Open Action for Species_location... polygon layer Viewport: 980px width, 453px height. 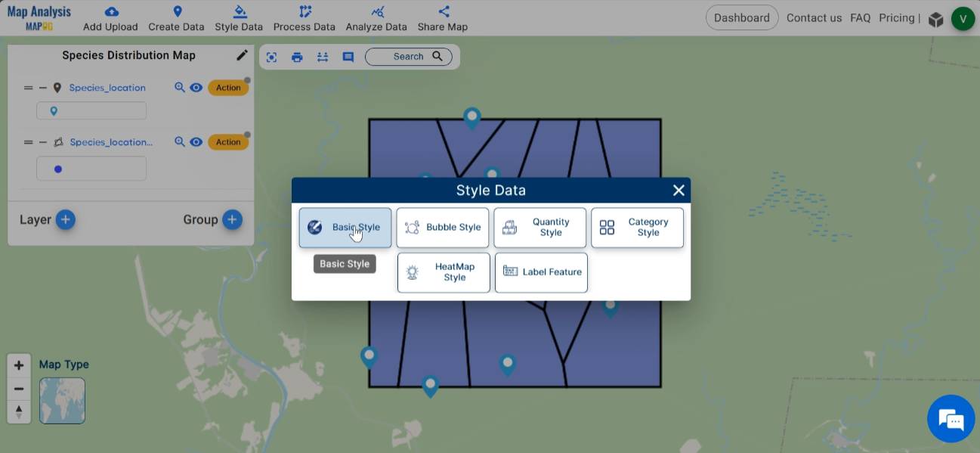point(228,142)
